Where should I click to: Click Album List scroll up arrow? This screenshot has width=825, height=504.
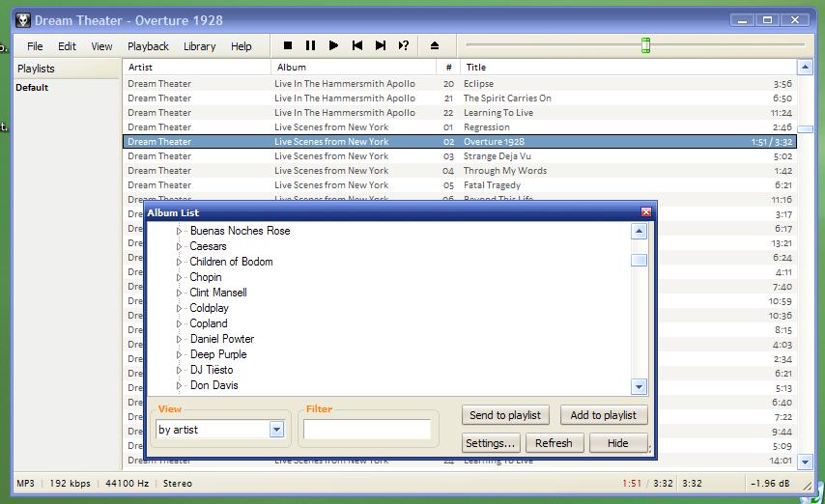[639, 231]
